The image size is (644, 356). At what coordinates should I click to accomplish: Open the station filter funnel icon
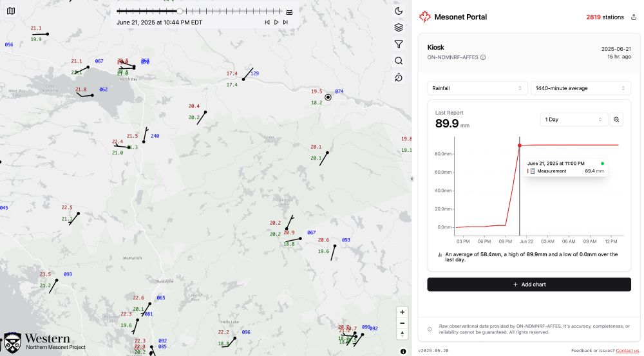399,44
